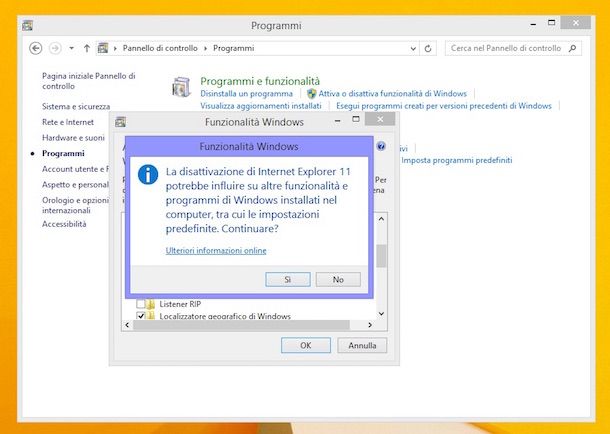The image size is (610, 434).
Task: Click 'Attiva o disattiva funzionalità di Windows'
Action: tap(393, 94)
